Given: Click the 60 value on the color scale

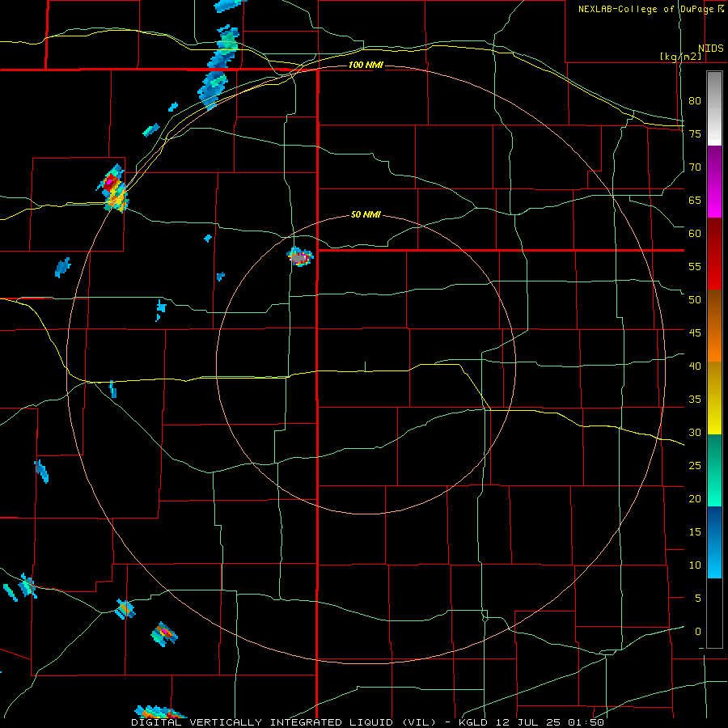Looking at the screenshot, I should point(695,233).
